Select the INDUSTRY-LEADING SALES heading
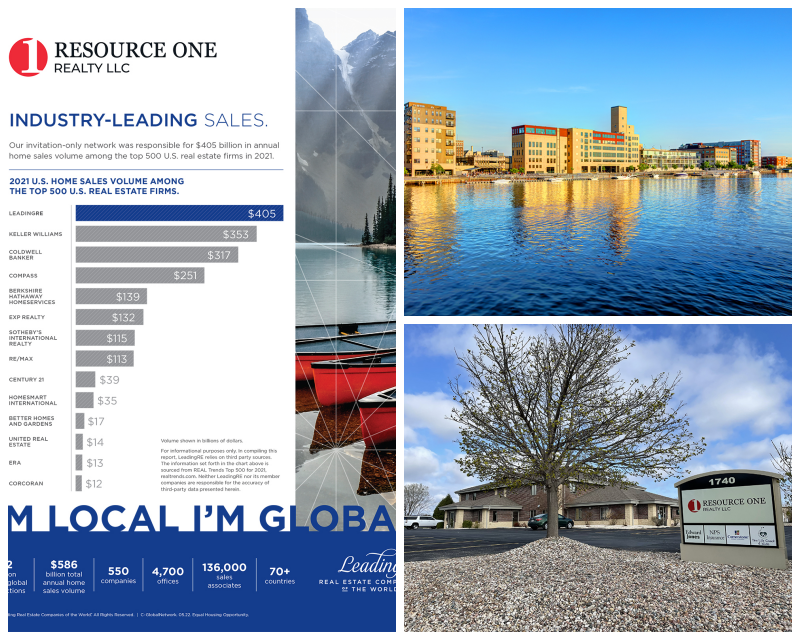800x640 pixels. coord(138,120)
